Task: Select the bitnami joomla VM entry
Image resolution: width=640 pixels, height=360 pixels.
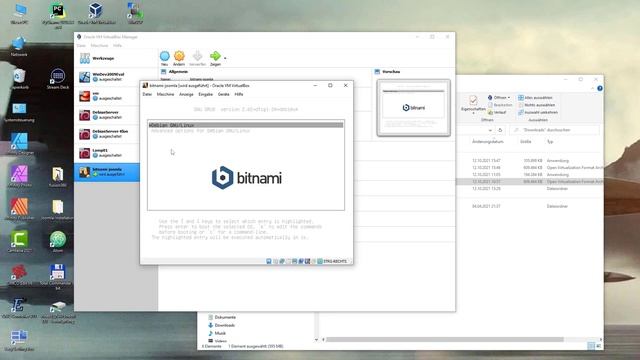Action: point(107,172)
